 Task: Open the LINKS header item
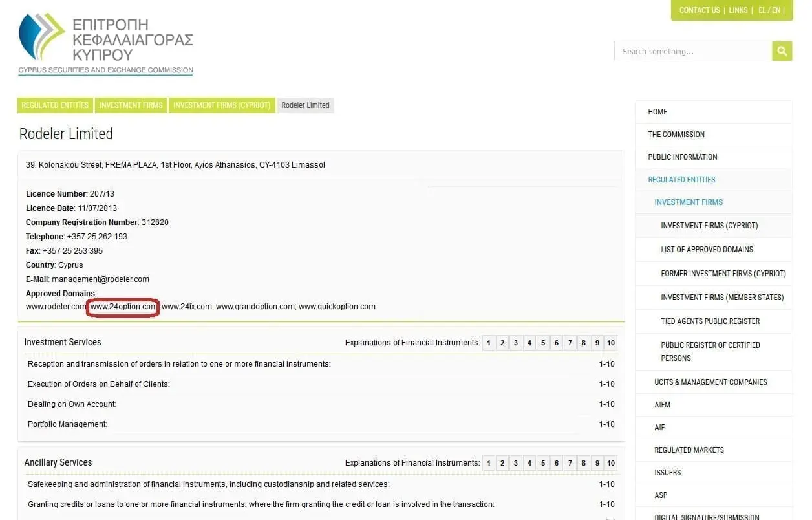pyautogui.click(x=738, y=10)
